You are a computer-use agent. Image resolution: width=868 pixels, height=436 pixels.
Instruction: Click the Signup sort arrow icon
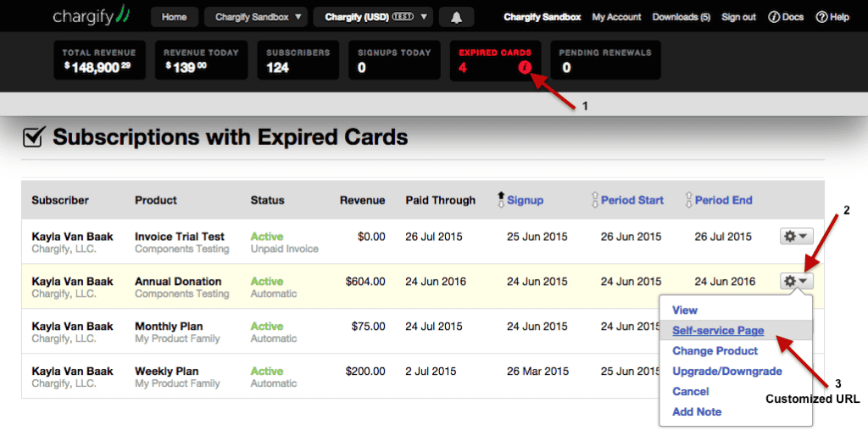501,200
